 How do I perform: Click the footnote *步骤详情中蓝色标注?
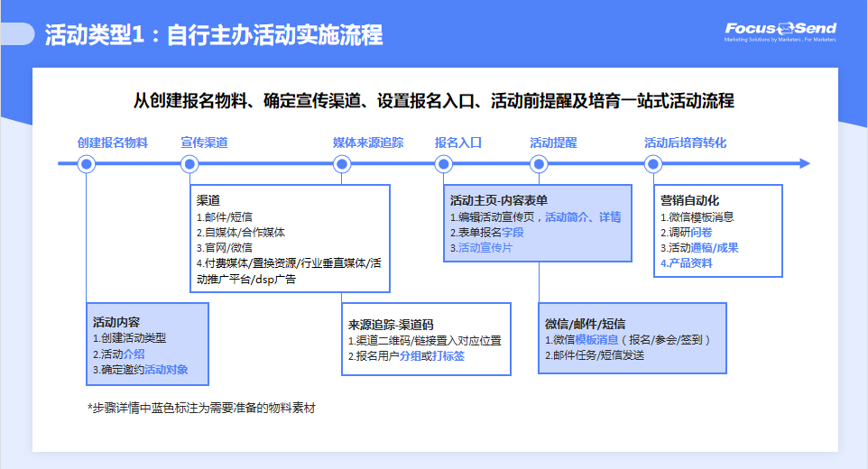click(201, 409)
